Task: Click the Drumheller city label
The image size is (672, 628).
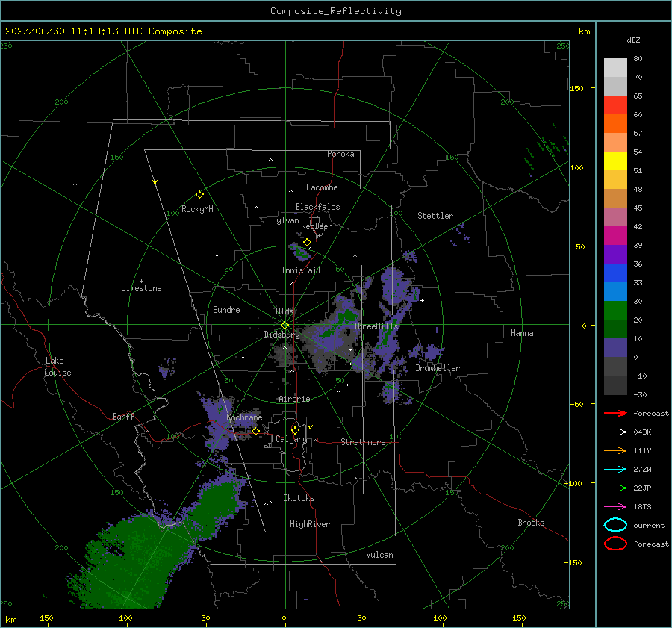Action: click(x=438, y=368)
